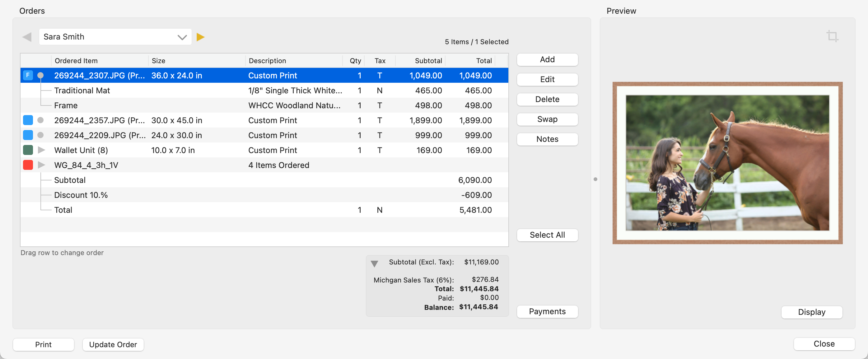Screen dimensions: 868x359
Task: Click the red swatch on WG_84_4_3h_1V row
Action: click(x=28, y=165)
